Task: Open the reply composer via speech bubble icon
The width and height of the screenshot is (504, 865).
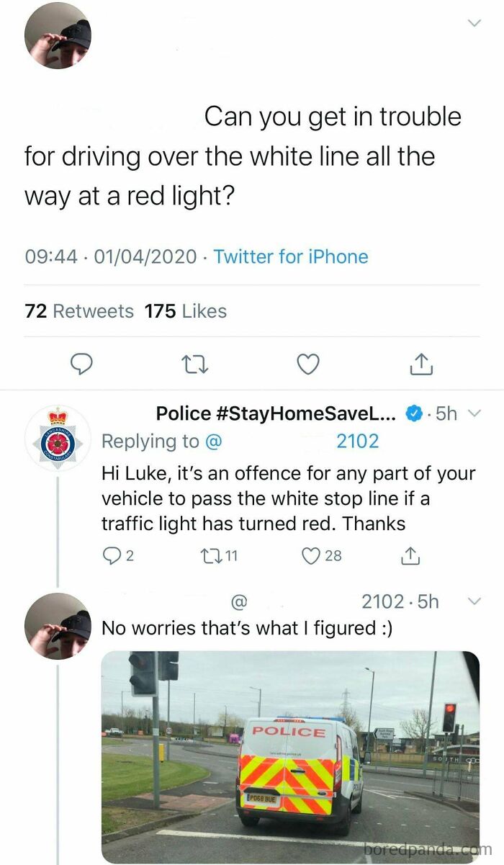Action: (x=81, y=364)
